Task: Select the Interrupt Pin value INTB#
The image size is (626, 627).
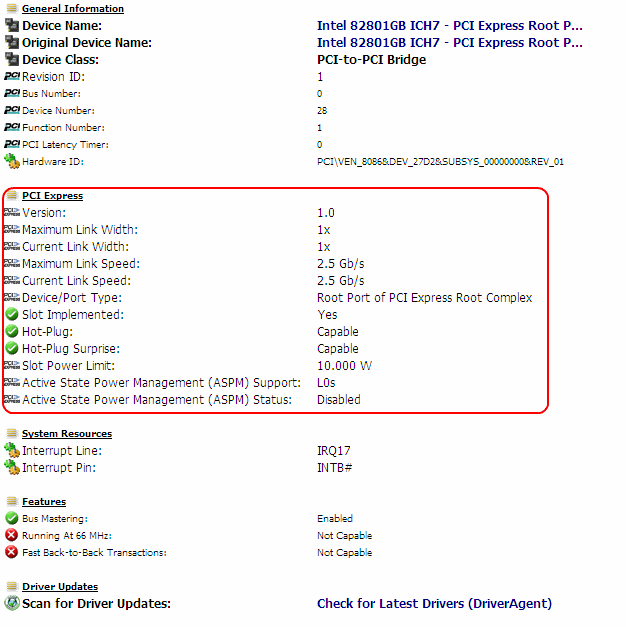Action: (x=334, y=468)
